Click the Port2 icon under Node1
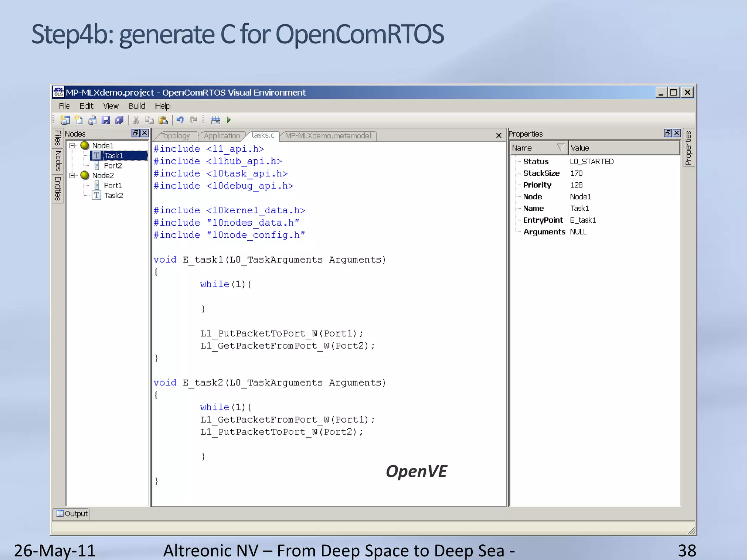The height and width of the screenshot is (560, 747). pyautogui.click(x=97, y=166)
